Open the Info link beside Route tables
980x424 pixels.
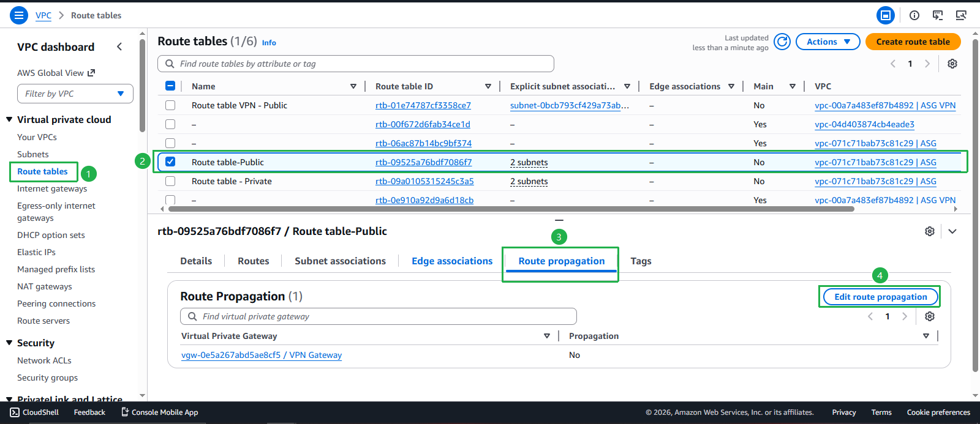269,43
